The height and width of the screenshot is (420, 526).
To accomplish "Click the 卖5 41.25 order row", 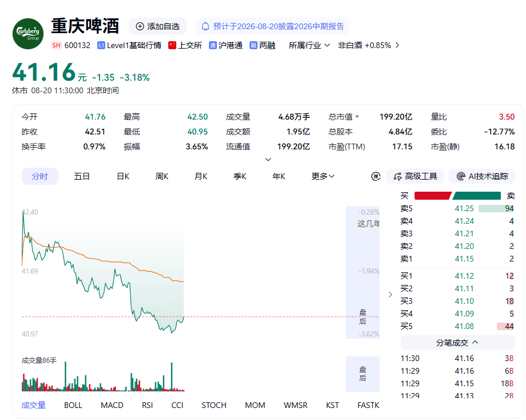I will [x=457, y=208].
